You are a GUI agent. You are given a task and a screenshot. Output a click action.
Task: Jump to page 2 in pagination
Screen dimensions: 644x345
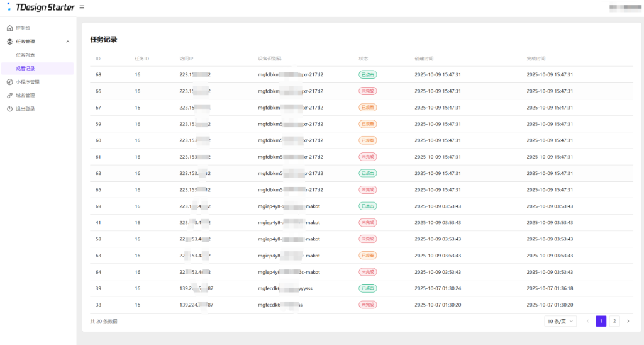click(x=614, y=321)
